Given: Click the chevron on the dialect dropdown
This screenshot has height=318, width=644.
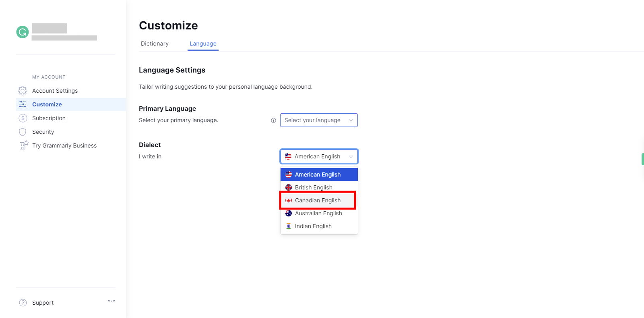Looking at the screenshot, I should click(351, 156).
